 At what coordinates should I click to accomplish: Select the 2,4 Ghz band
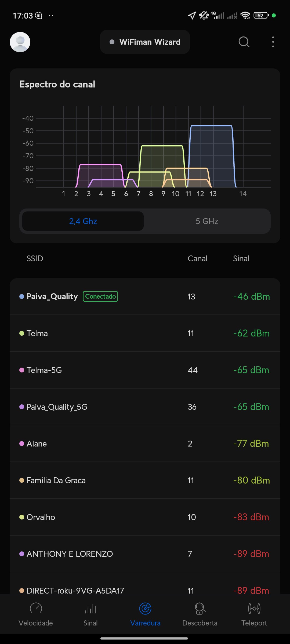coord(83,221)
